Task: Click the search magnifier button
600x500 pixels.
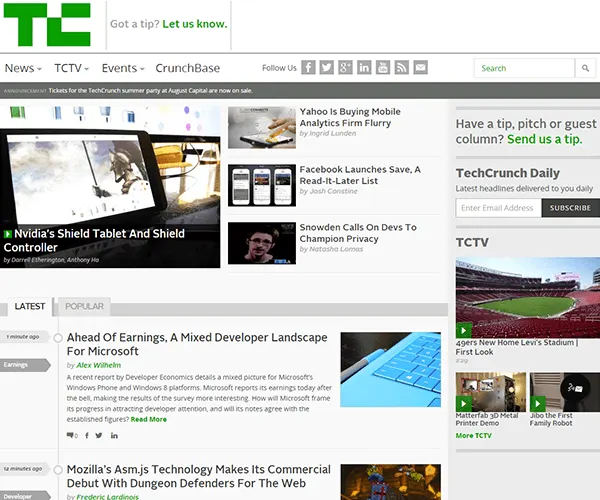Action: [585, 68]
